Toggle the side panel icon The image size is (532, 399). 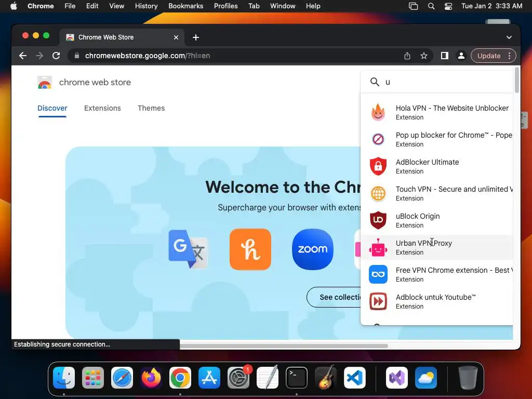click(x=445, y=56)
